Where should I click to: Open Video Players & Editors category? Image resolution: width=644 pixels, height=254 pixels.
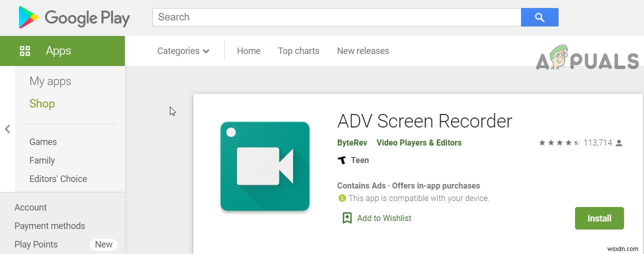(x=419, y=142)
